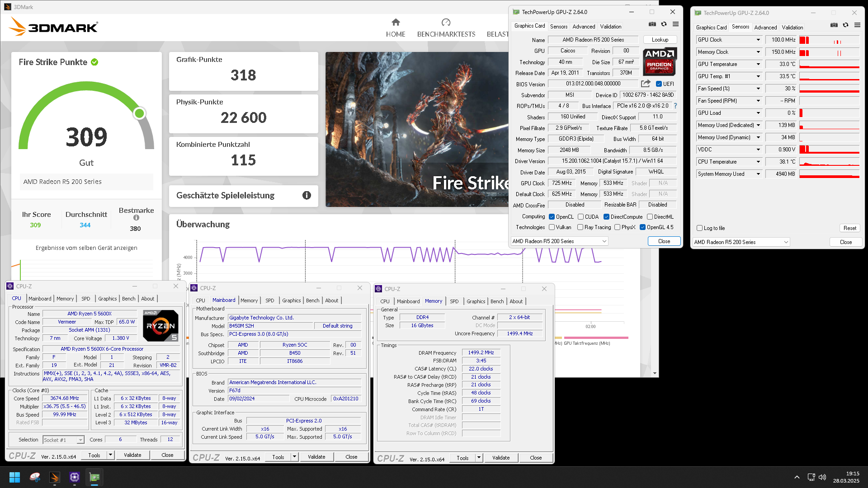Open network icon in system tray
Viewport: 868px width, 488px height.
pos(811,477)
